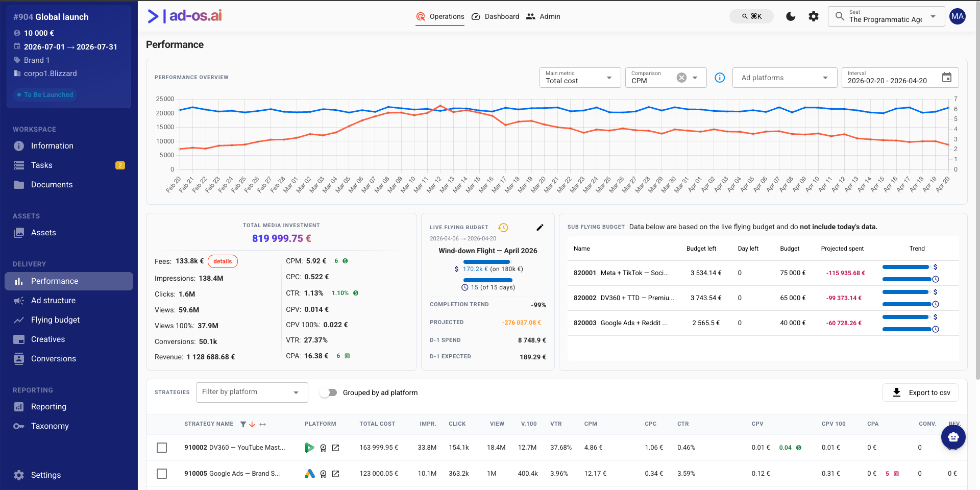Toggle Grouped by ad platform switch
Screen dimensions: 980x490
(329, 393)
